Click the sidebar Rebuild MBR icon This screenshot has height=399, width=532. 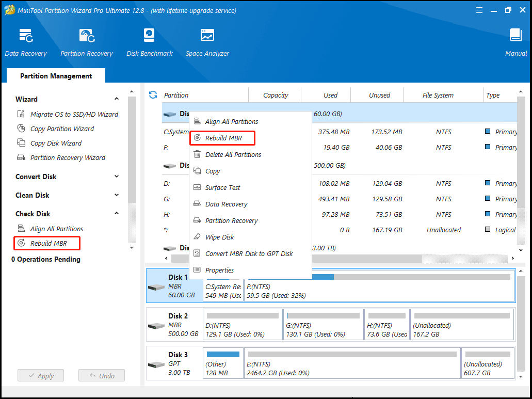[21, 243]
